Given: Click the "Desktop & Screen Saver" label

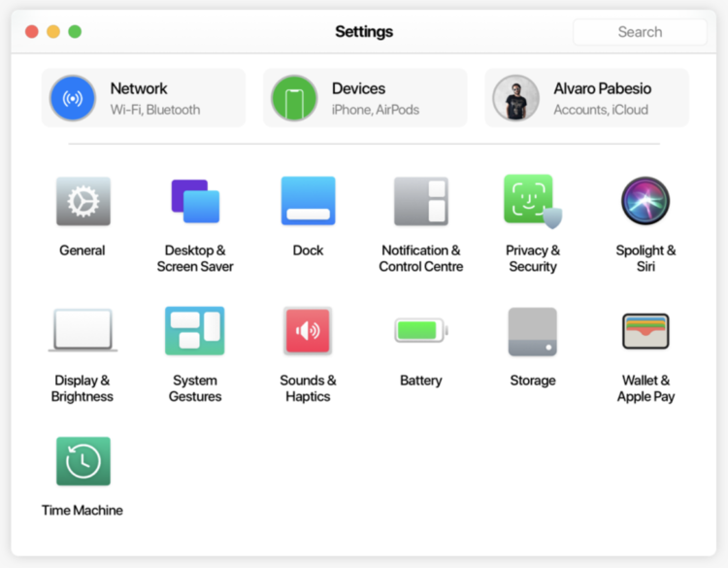Looking at the screenshot, I should pos(195,258).
